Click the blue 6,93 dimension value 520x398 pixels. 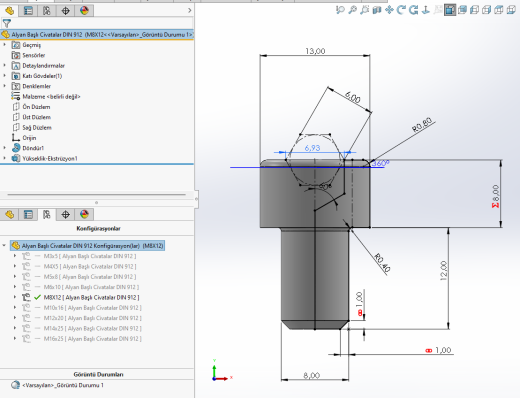[x=312, y=148]
